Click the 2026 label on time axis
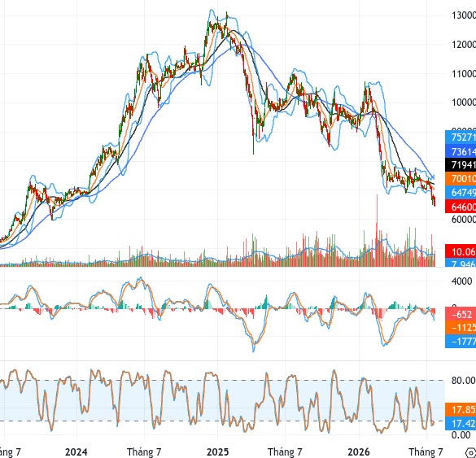Screen dimensions: 476x458 pyautogui.click(x=359, y=452)
